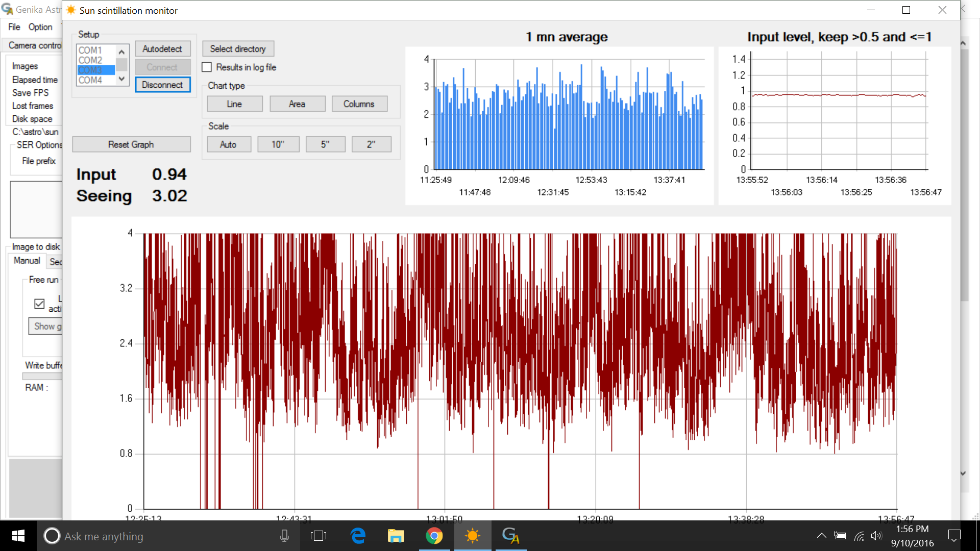Set scale to Auto
This screenshot has width=980, height=551.
(x=228, y=144)
